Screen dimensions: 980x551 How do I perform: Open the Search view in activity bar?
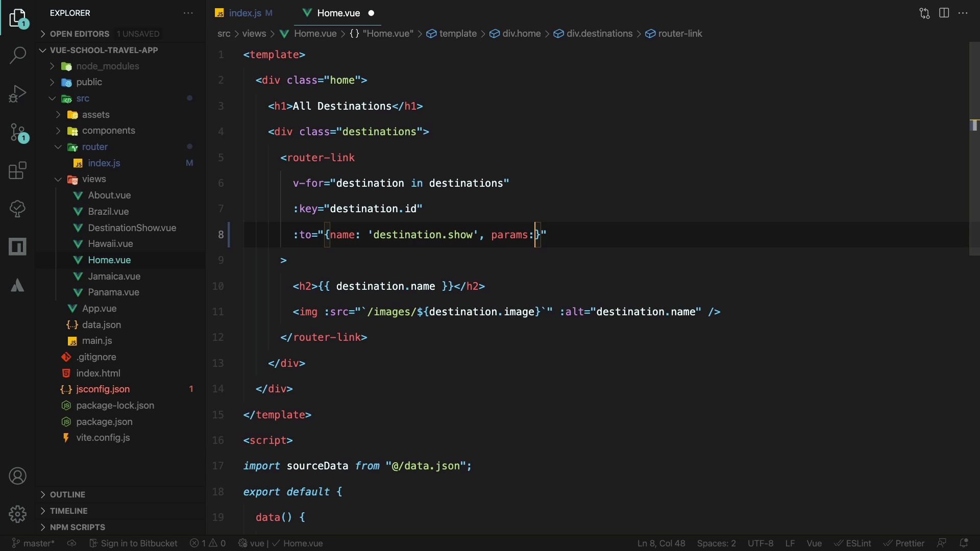coord(18,55)
